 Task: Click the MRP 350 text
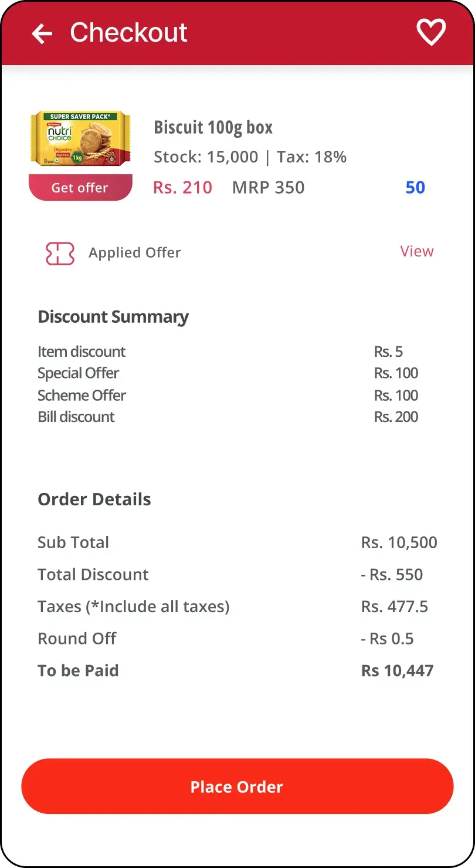pos(268,188)
